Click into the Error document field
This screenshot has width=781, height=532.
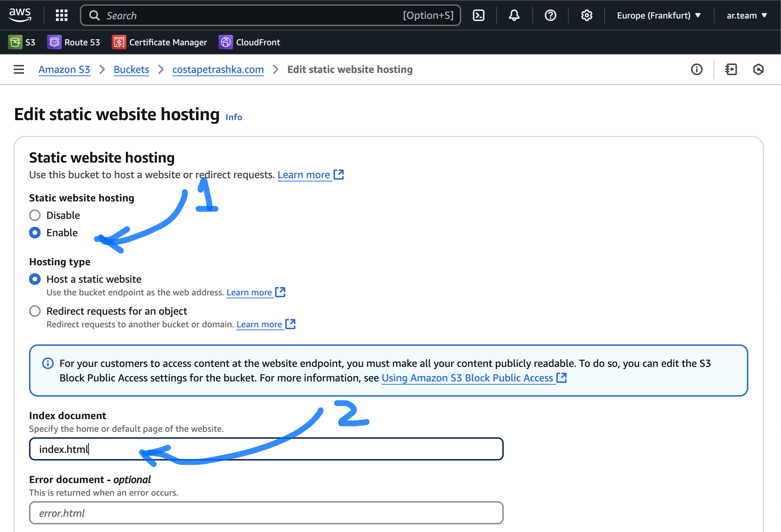point(266,513)
